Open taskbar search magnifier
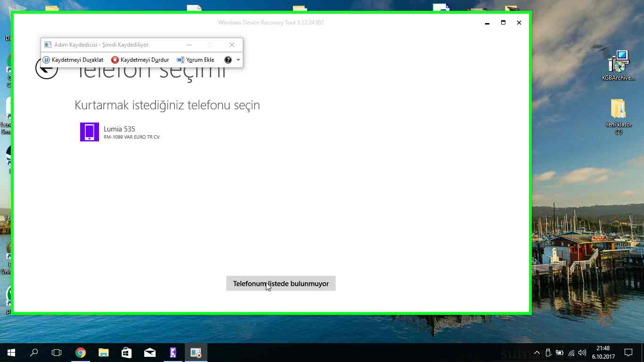The width and height of the screenshot is (644, 362). [x=34, y=353]
